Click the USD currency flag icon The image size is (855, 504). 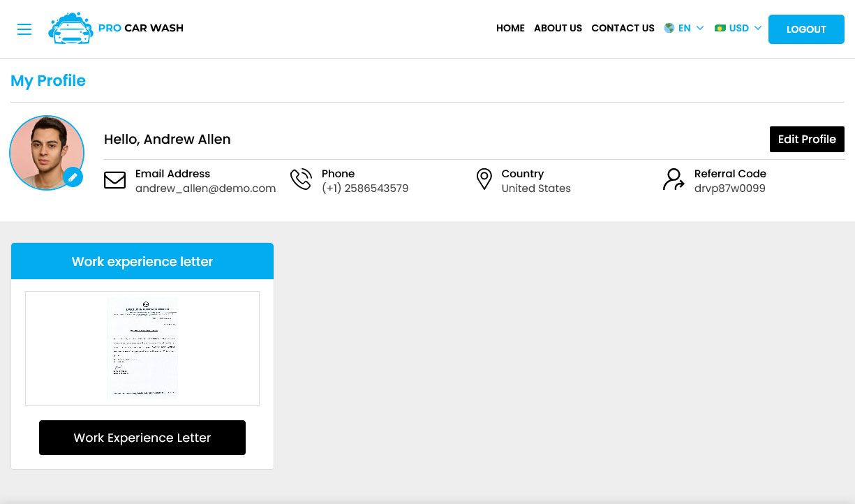pyautogui.click(x=720, y=29)
